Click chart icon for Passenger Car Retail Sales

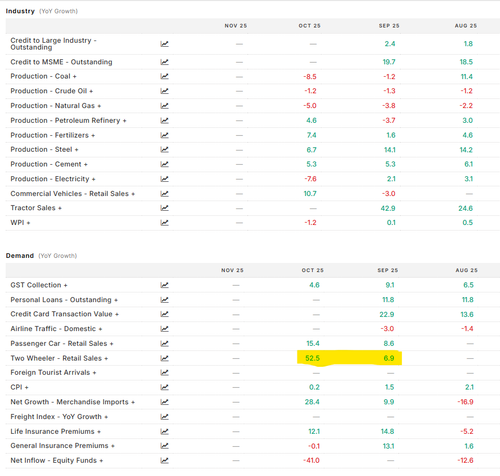click(164, 343)
